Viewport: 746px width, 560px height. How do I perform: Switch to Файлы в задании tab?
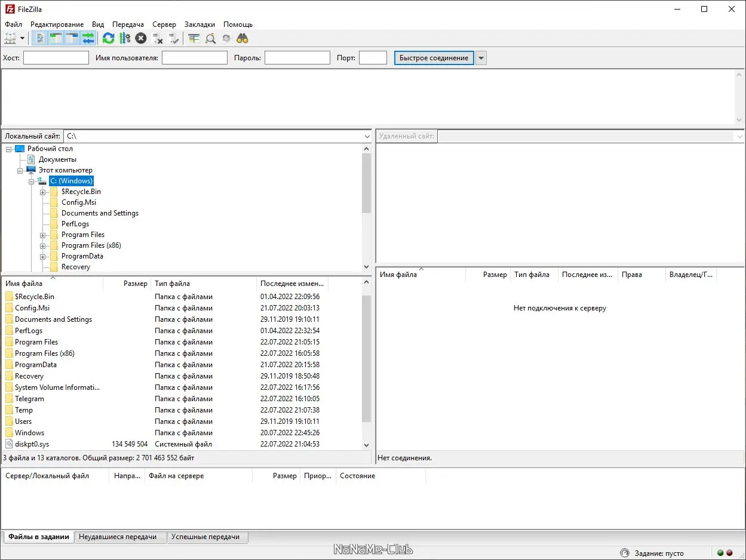[39, 537]
